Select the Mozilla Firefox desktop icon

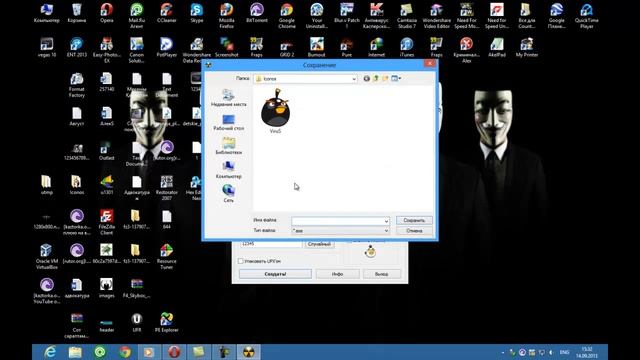(227, 16)
